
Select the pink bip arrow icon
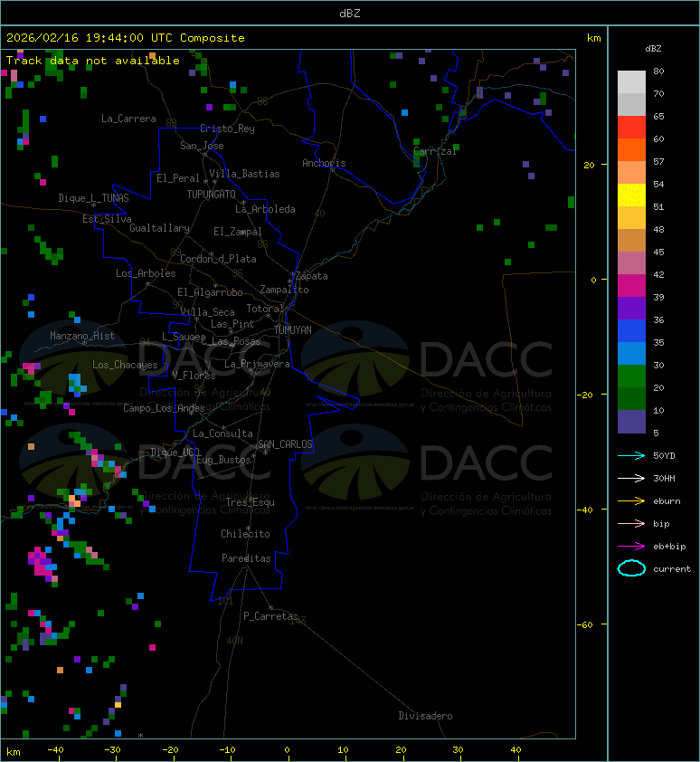pos(631,524)
